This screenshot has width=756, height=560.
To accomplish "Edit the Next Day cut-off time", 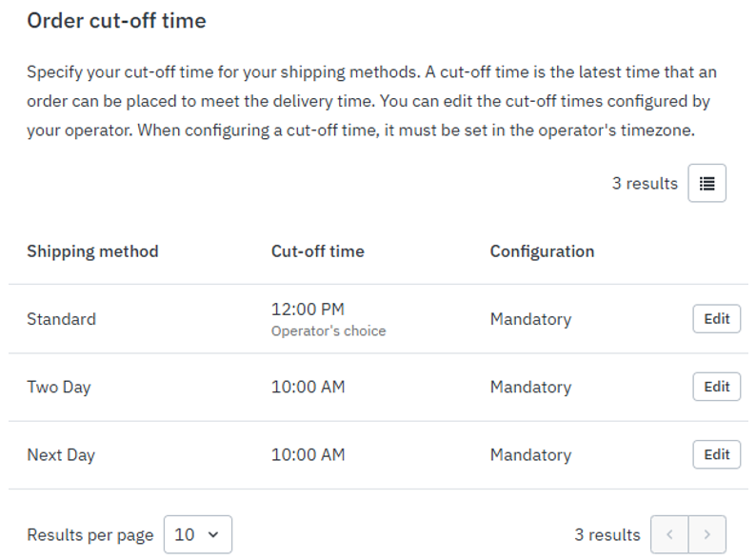I will coord(716,455).
